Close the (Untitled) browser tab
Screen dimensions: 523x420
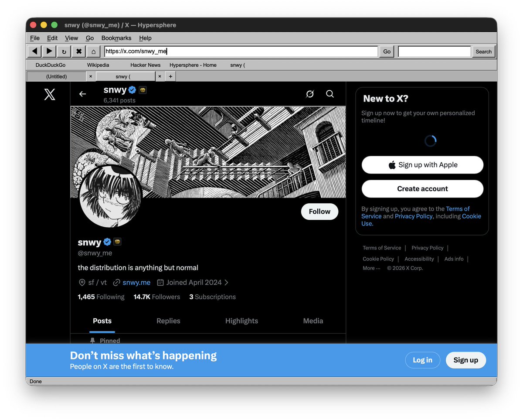(91, 76)
